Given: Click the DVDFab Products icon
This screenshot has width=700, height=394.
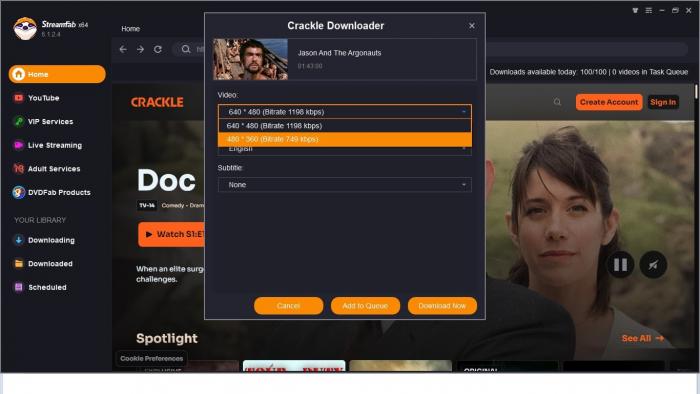Looking at the screenshot, I should pos(18,192).
